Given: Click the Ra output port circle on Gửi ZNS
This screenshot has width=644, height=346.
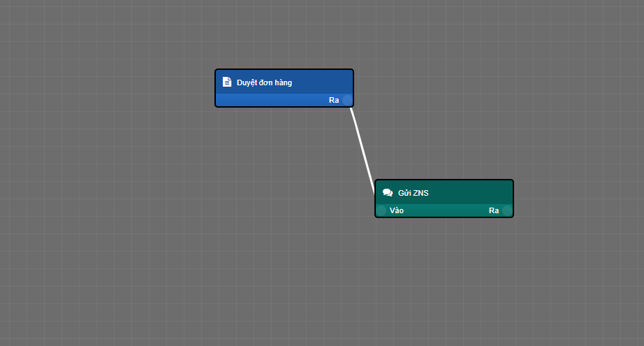Looking at the screenshot, I should click(x=507, y=210).
